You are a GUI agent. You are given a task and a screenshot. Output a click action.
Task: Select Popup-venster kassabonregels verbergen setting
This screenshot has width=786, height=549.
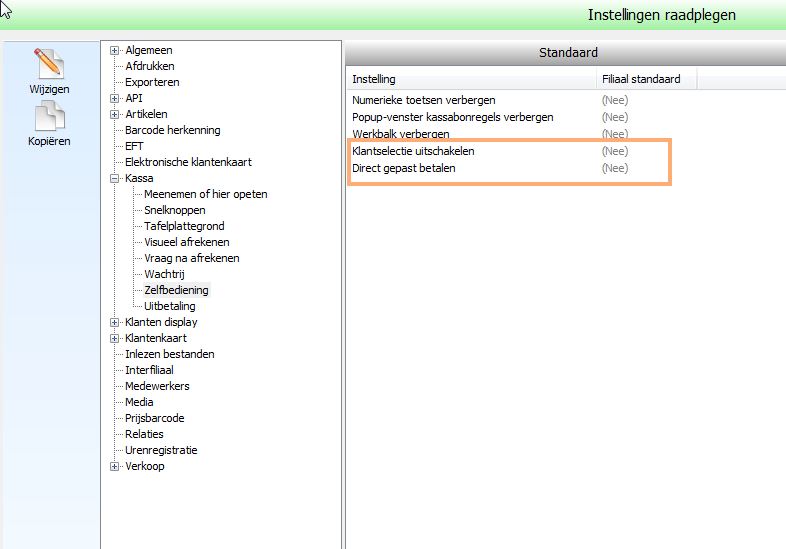click(453, 117)
